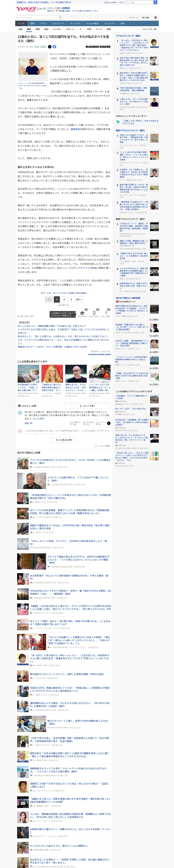174x868 pixels.
Task: Open settings via the gear icon
Action: click(x=155, y=18)
